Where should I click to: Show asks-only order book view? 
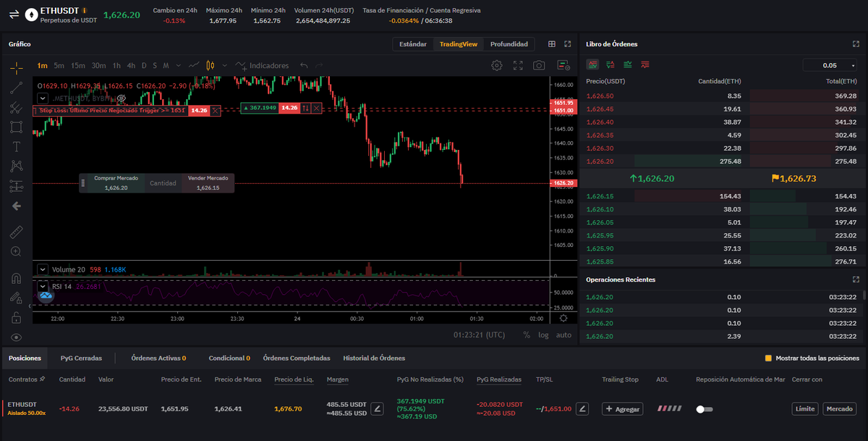[644, 64]
